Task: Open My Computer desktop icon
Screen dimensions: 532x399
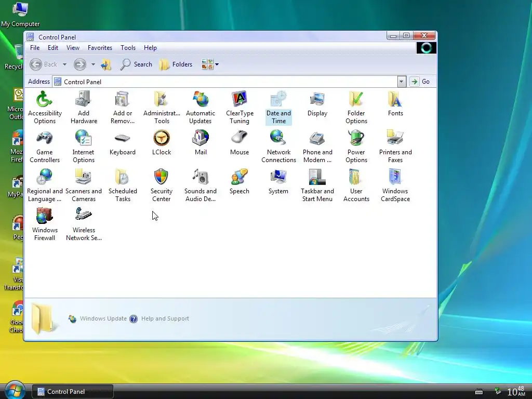Action: tap(20, 14)
